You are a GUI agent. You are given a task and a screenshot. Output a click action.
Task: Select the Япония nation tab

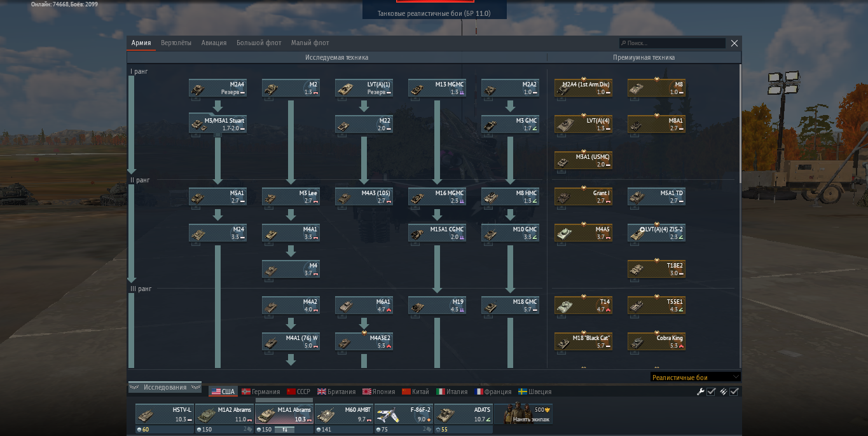click(379, 392)
